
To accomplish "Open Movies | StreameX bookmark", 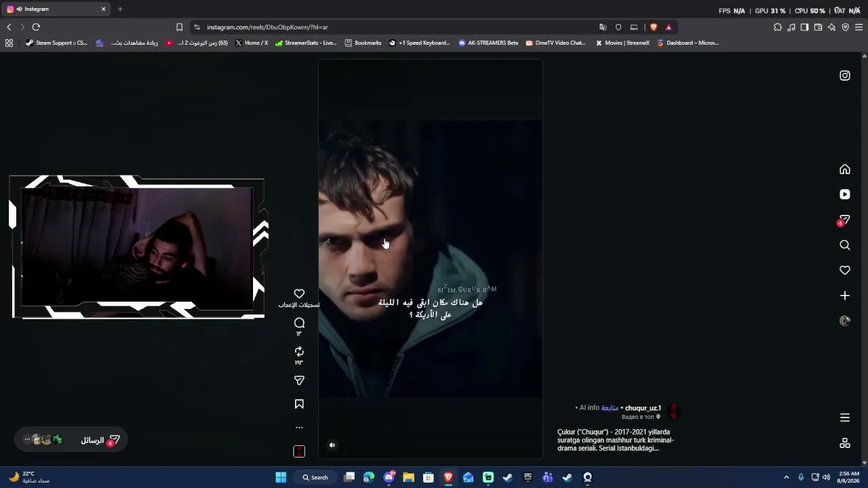I will click(x=623, y=43).
